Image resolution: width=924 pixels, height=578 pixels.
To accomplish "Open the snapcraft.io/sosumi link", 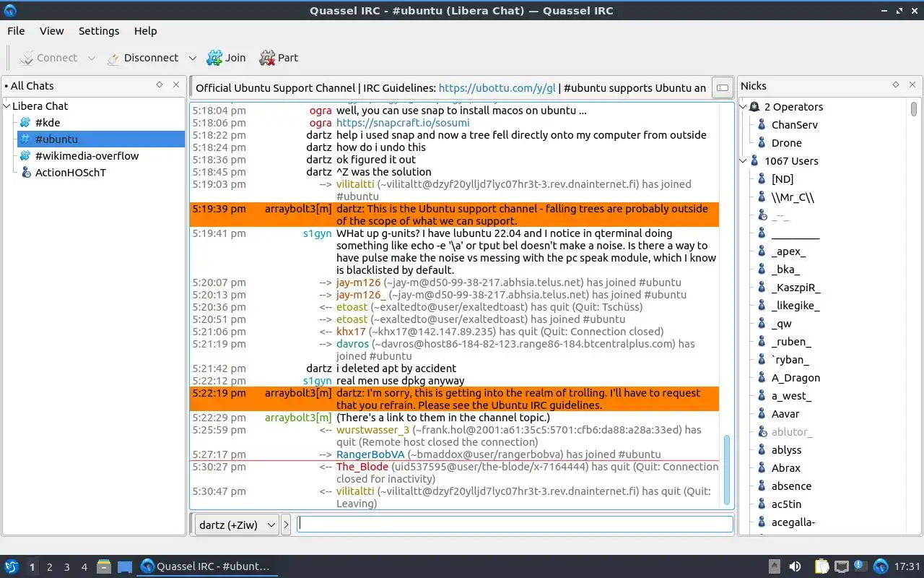I will pyautogui.click(x=403, y=123).
